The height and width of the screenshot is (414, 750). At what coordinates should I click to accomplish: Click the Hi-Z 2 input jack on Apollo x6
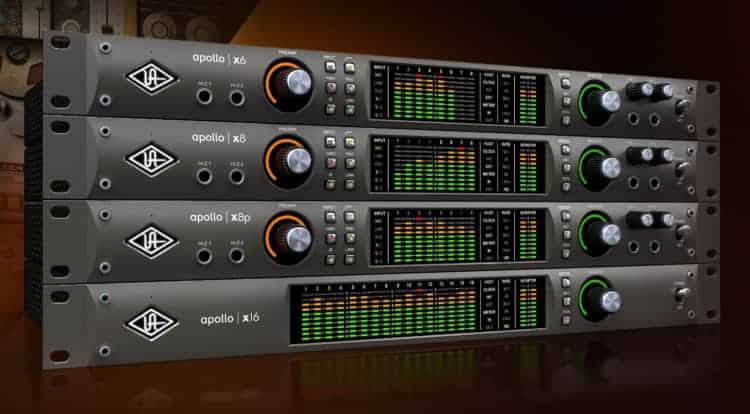click(x=237, y=98)
